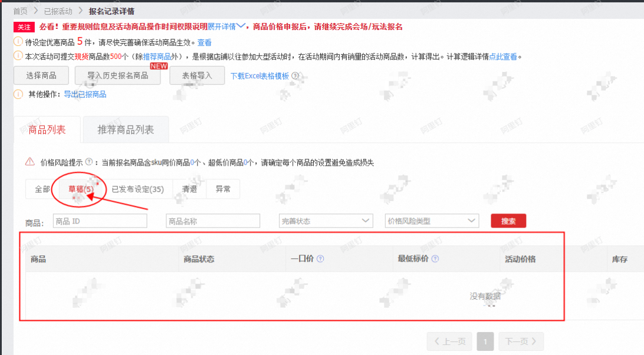Click 导出已报商品 link
The image size is (644, 355).
tap(85, 94)
